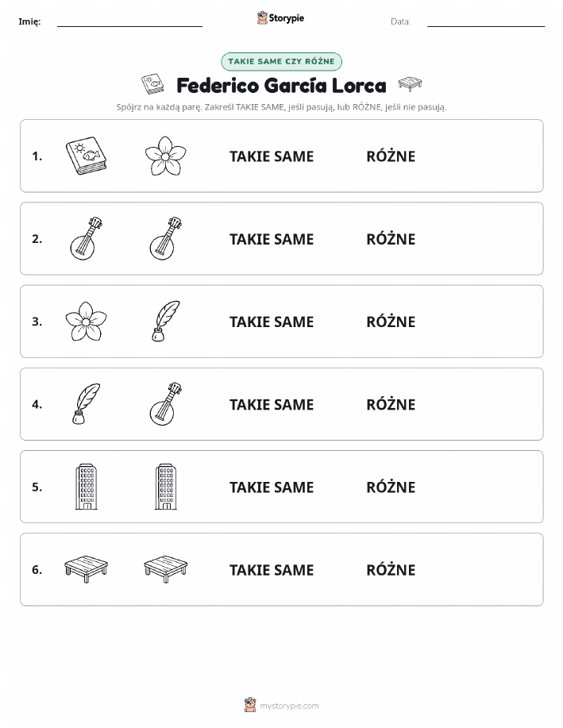Mark TAKIE SAME for row 6
This screenshot has width=563, height=728.
272,570
